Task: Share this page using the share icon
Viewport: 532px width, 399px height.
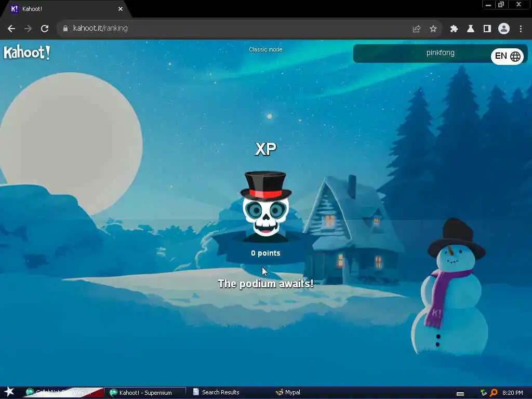Action: (417, 29)
